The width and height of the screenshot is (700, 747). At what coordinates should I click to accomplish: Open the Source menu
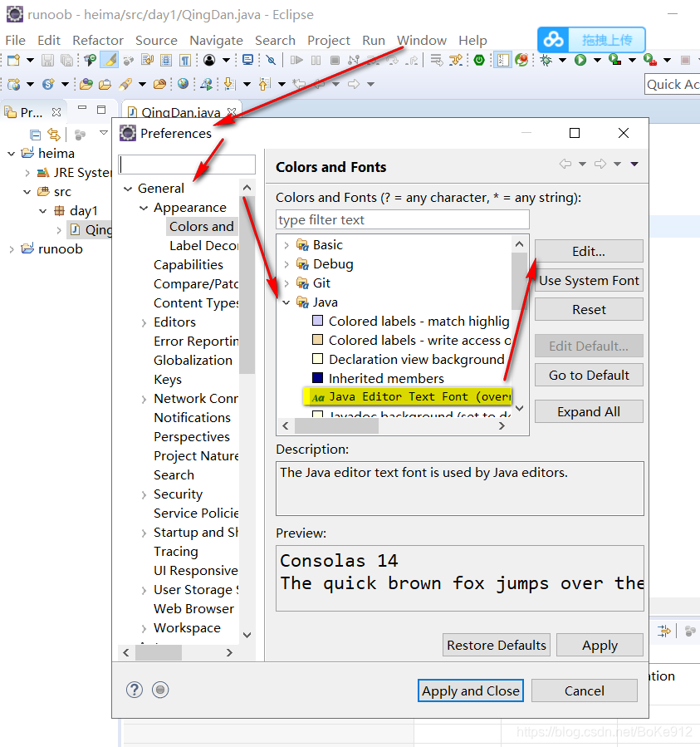156,41
